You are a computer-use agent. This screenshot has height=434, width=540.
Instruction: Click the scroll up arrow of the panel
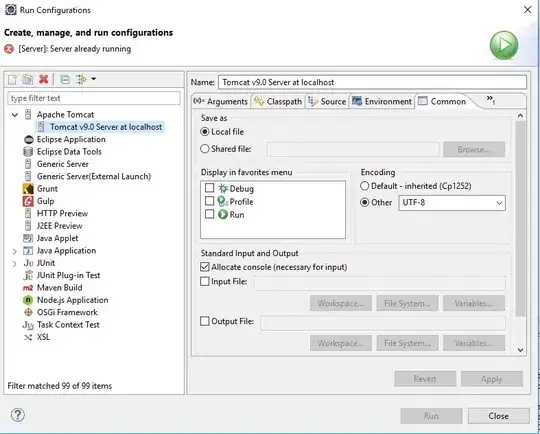[520, 116]
